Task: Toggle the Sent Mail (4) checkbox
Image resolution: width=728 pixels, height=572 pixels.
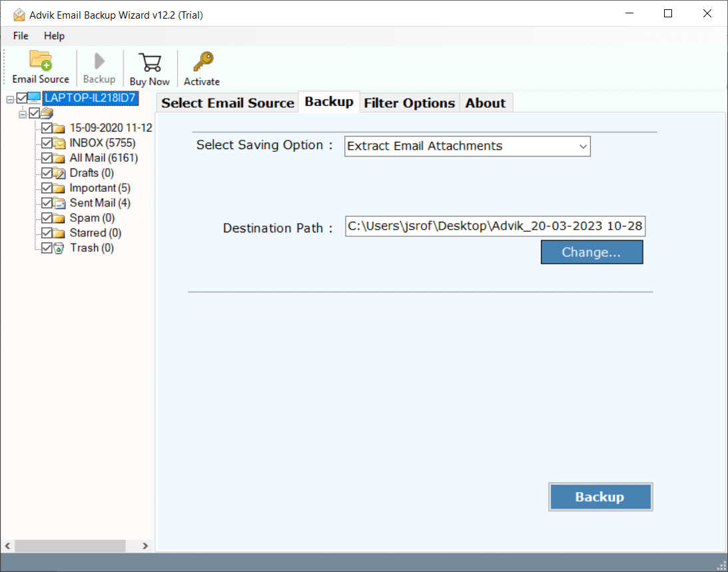Action: click(x=47, y=202)
